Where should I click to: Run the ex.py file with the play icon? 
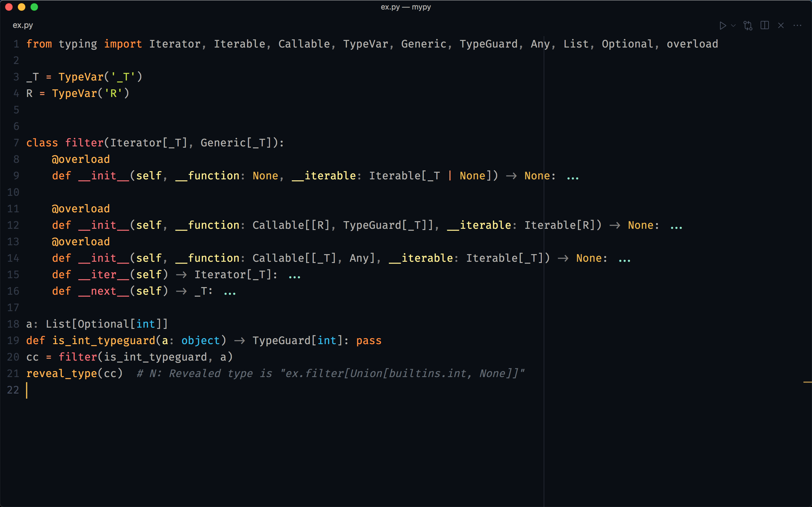[x=723, y=25]
